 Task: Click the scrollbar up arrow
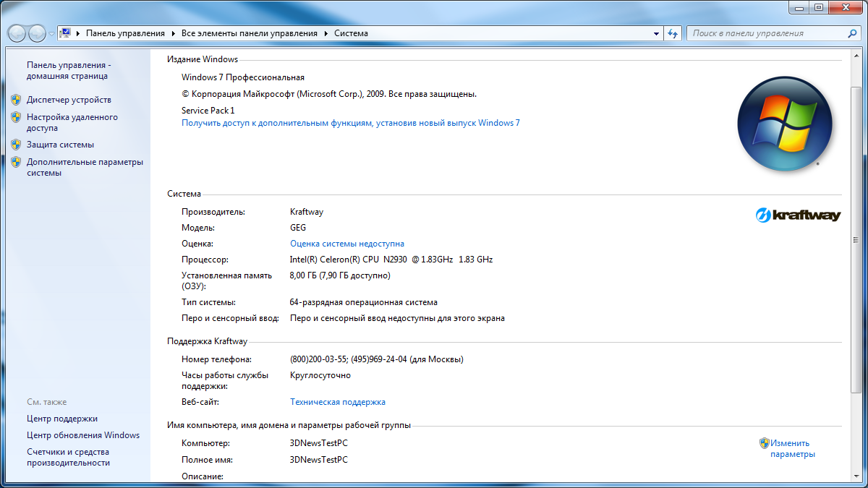pos(855,56)
